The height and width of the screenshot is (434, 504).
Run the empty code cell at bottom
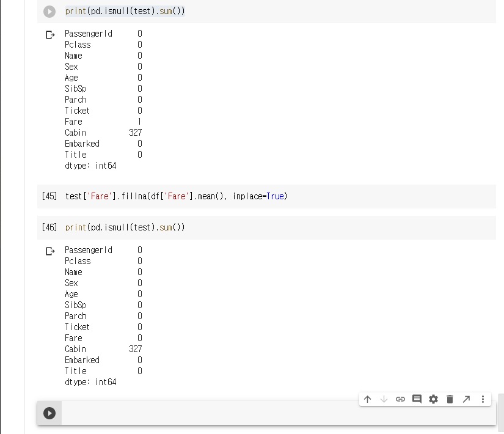coord(49,413)
